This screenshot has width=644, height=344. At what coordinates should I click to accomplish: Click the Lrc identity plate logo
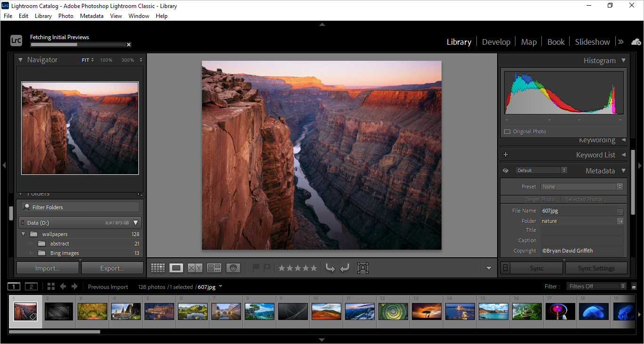click(x=16, y=41)
